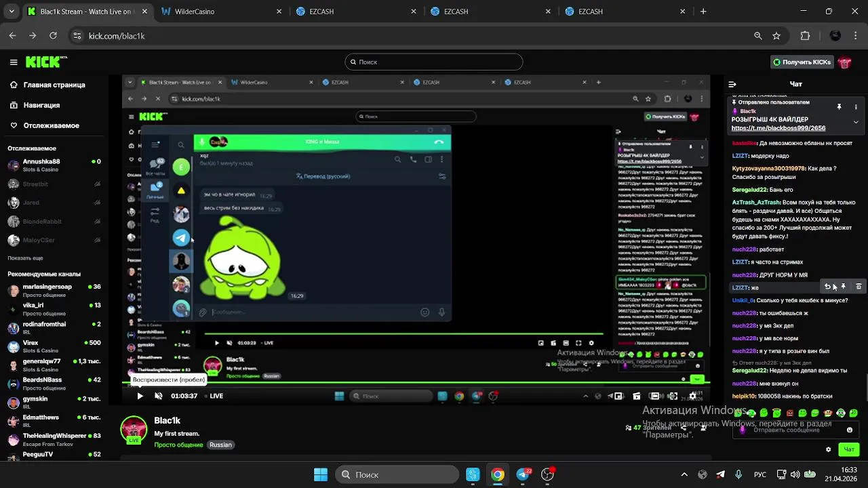Open Virex recommended channel
The height and width of the screenshot is (488, 868).
tap(54, 346)
